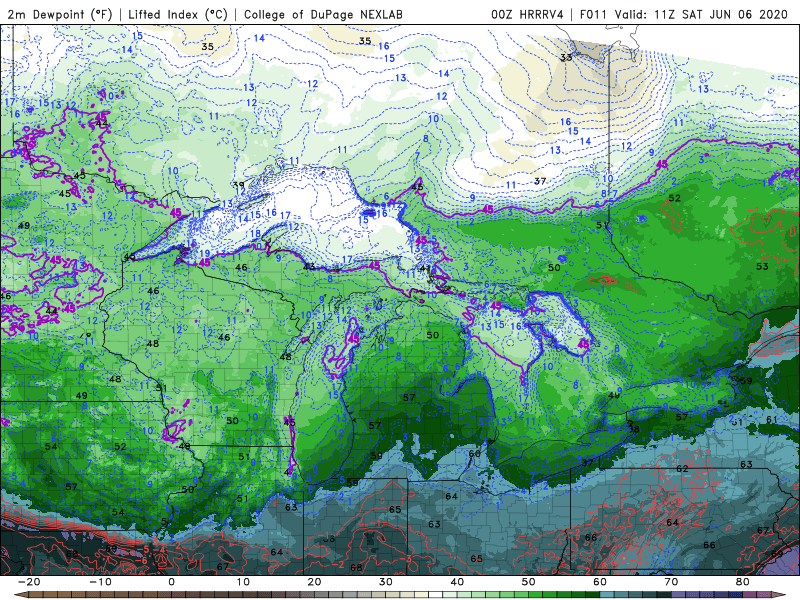Click the black "61" dewpoint value
Viewport: 800px width, 600px height.
tap(772, 419)
